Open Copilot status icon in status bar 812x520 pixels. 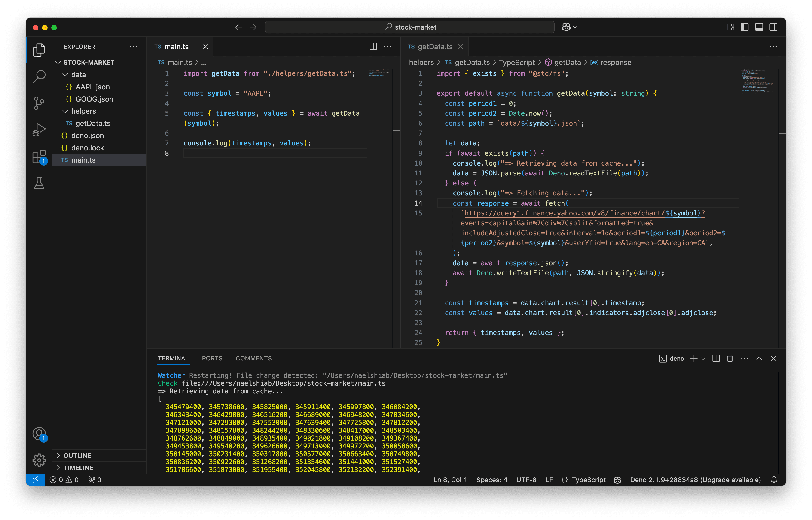(x=617, y=480)
